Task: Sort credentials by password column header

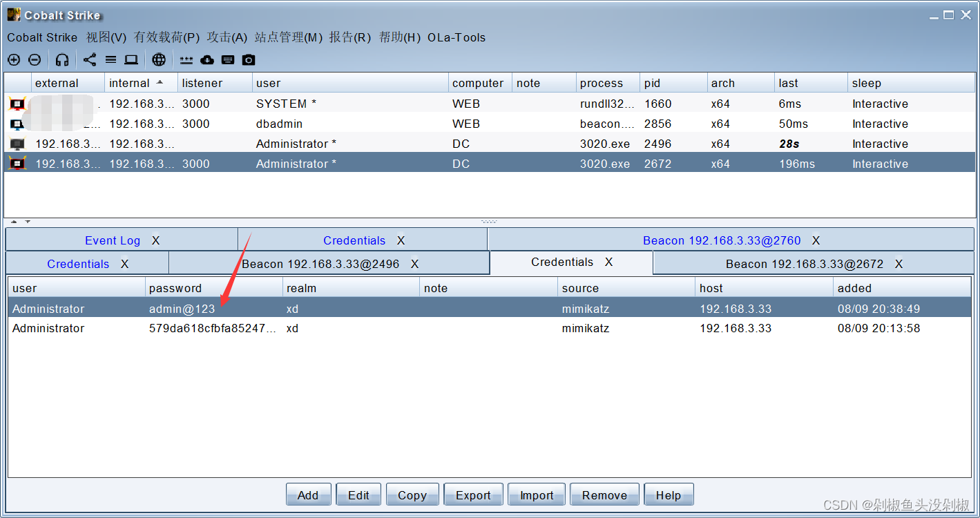Action: pos(214,288)
